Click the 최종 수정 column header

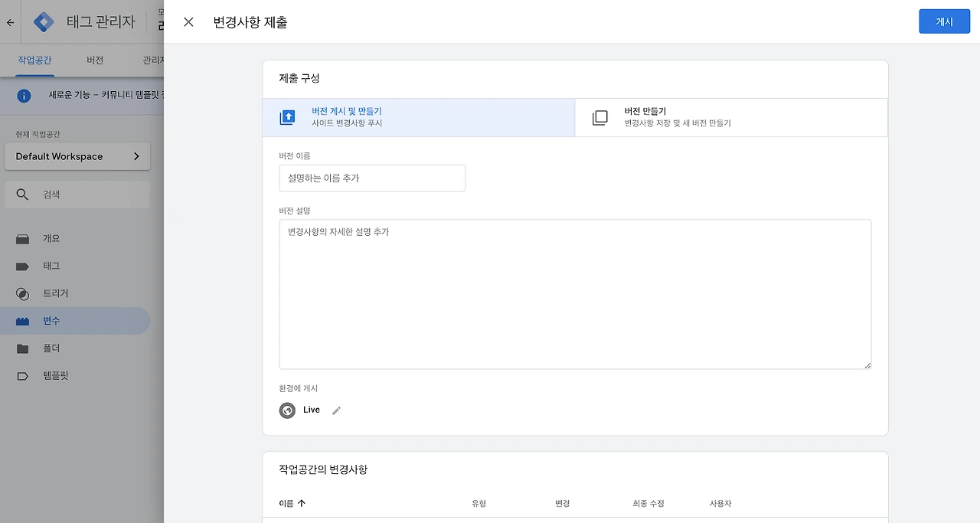pyautogui.click(x=648, y=503)
